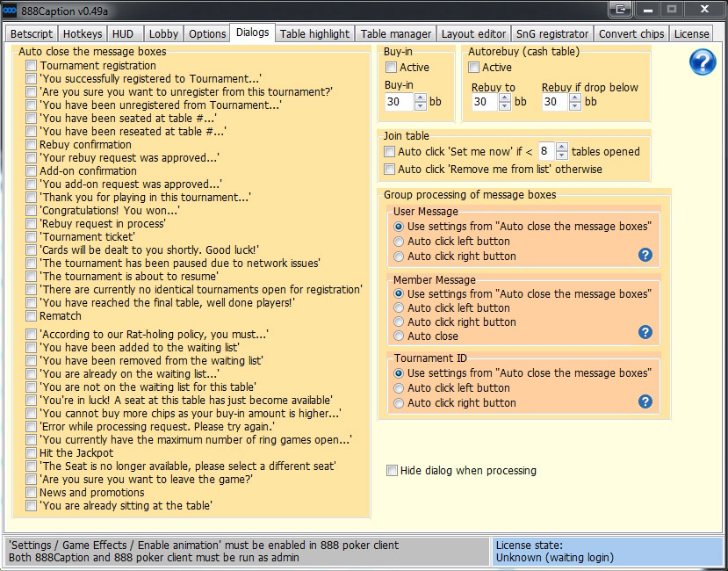Viewport: 728px width, 571px height.
Task: Increase the Buy-in bb spinner value
Action: tap(420, 98)
